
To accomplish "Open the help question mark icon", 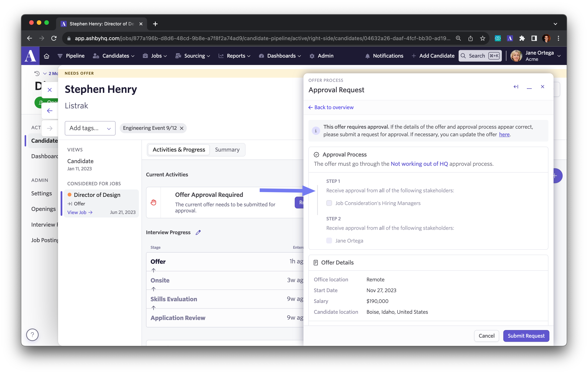I will pos(32,335).
